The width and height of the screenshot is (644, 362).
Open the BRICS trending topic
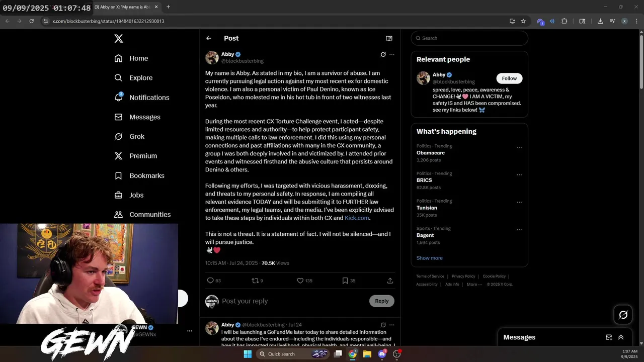424,180
